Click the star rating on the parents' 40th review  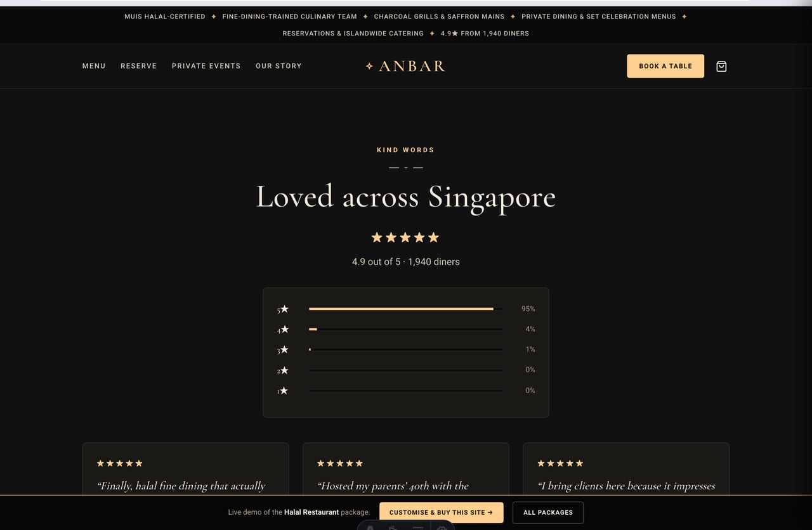pyautogui.click(x=340, y=463)
